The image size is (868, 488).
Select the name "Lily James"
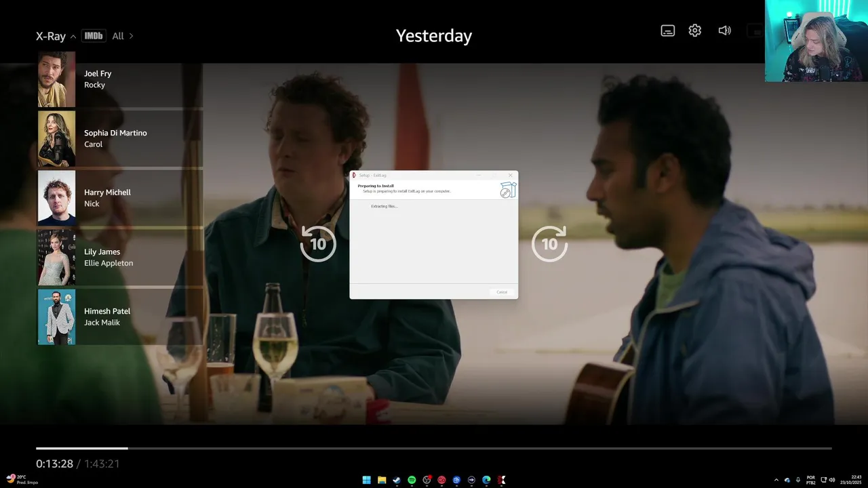tap(102, 252)
